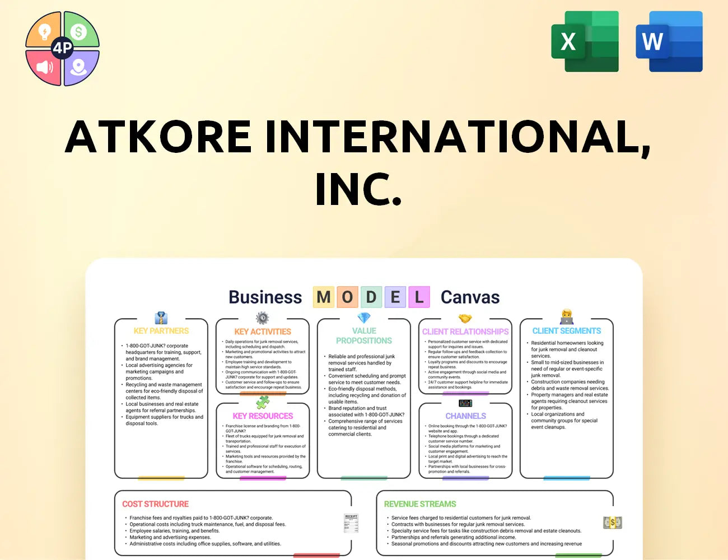
Task: Click the 4P circular logo
Action: pyautogui.click(x=62, y=48)
